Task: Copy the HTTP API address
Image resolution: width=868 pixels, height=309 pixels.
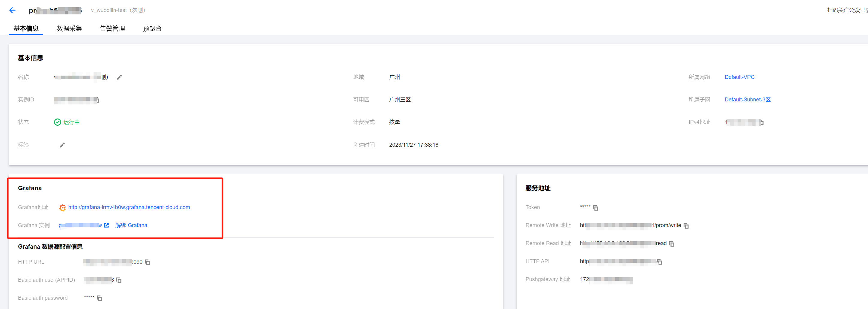Action: (659, 262)
